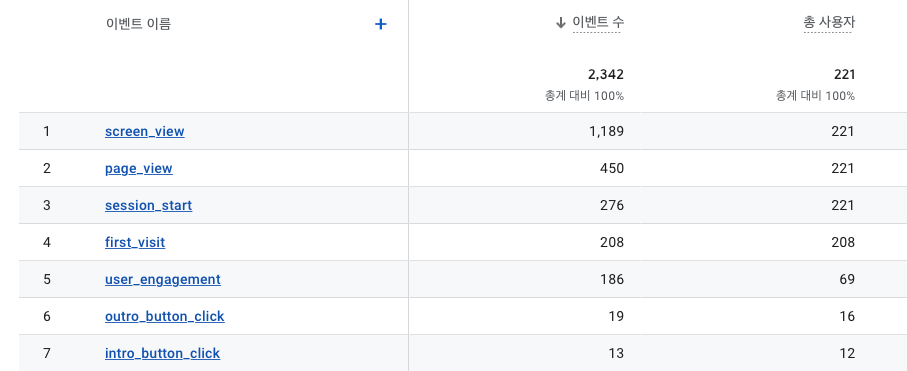The image size is (907, 371).
Task: Select the total event count 2,342
Action: [606, 74]
